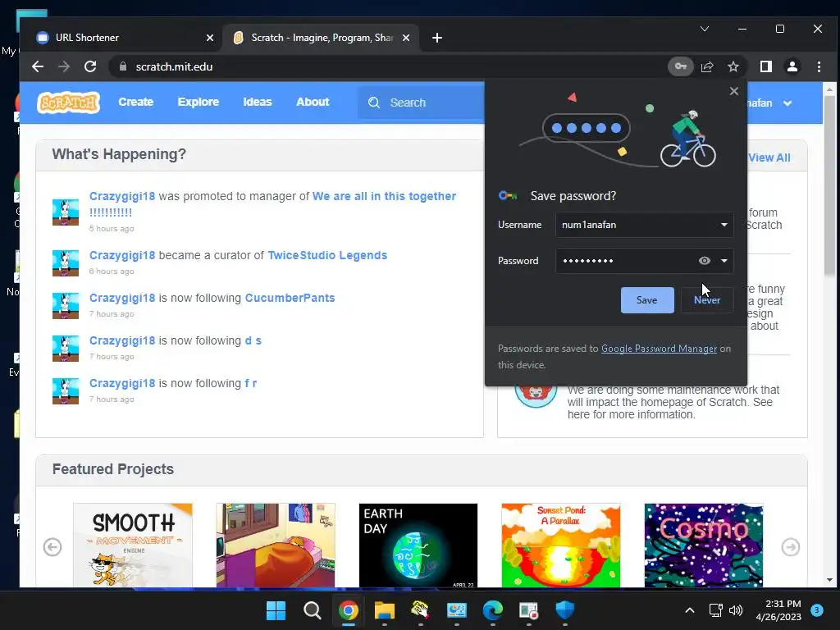Reload the scratch.mit.edu page
The width and height of the screenshot is (840, 630).
[x=90, y=66]
